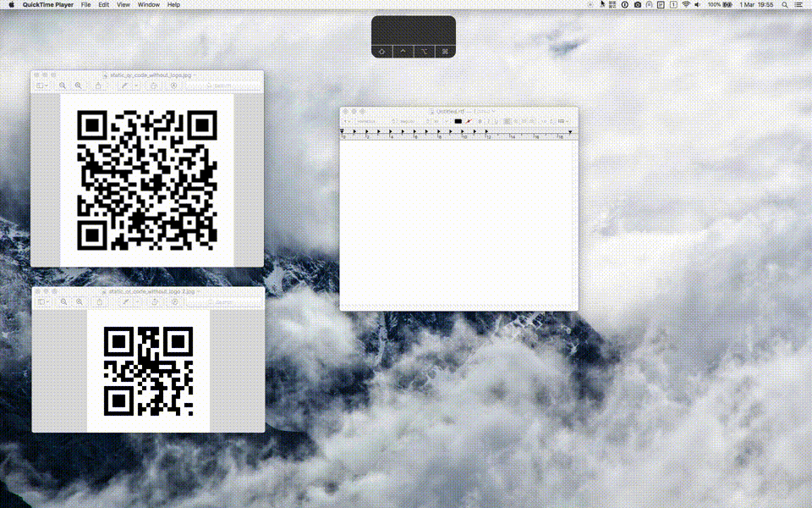Open the calendar date icon in menu bar
The image size is (812, 508).
(x=673, y=5)
